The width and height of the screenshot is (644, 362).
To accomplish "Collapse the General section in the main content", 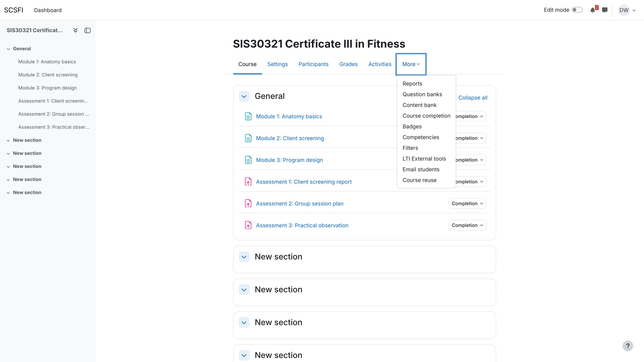I will coord(244,96).
